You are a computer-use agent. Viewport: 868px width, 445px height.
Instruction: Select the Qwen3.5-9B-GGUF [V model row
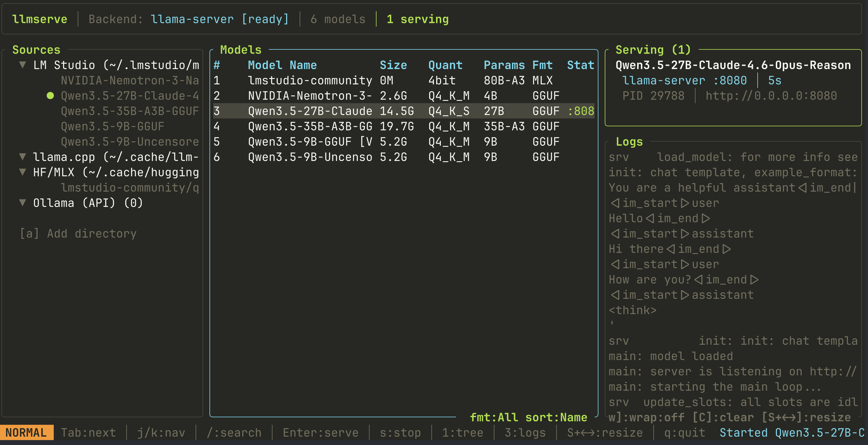pos(404,142)
